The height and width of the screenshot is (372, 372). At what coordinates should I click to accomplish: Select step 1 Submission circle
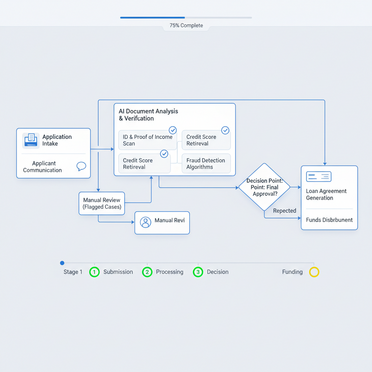(94, 272)
